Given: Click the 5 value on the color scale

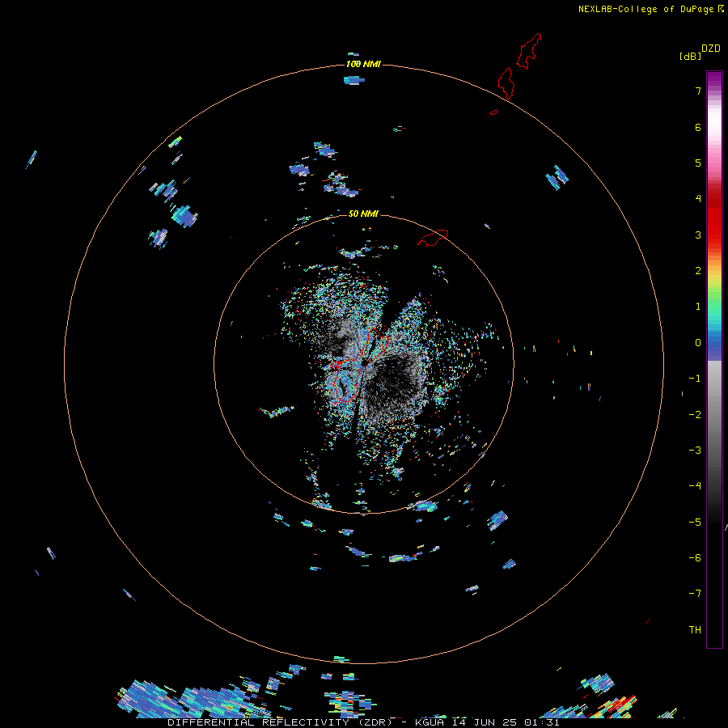Looking at the screenshot, I should point(698,163).
